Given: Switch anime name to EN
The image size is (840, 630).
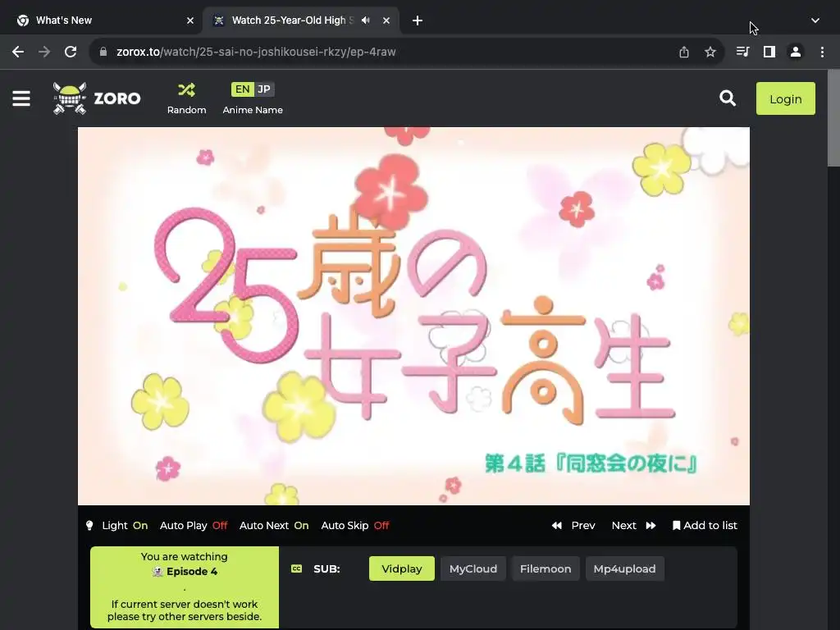Looking at the screenshot, I should point(242,89).
